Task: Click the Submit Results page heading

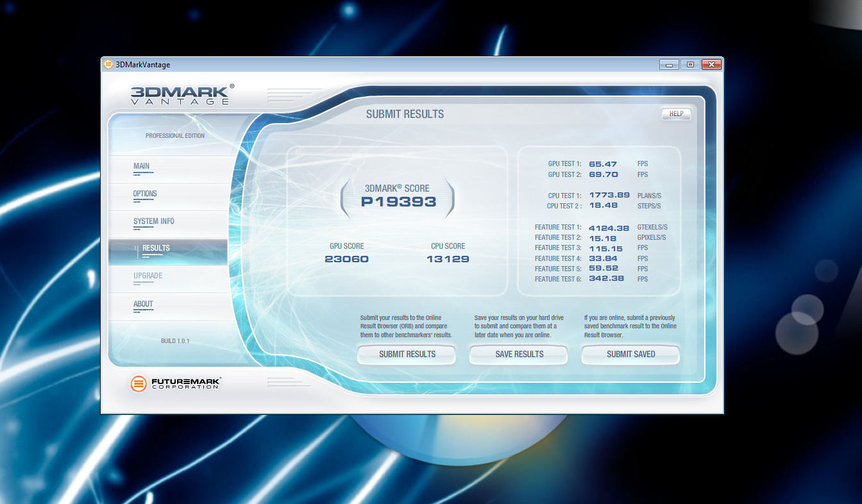Action: [x=405, y=114]
